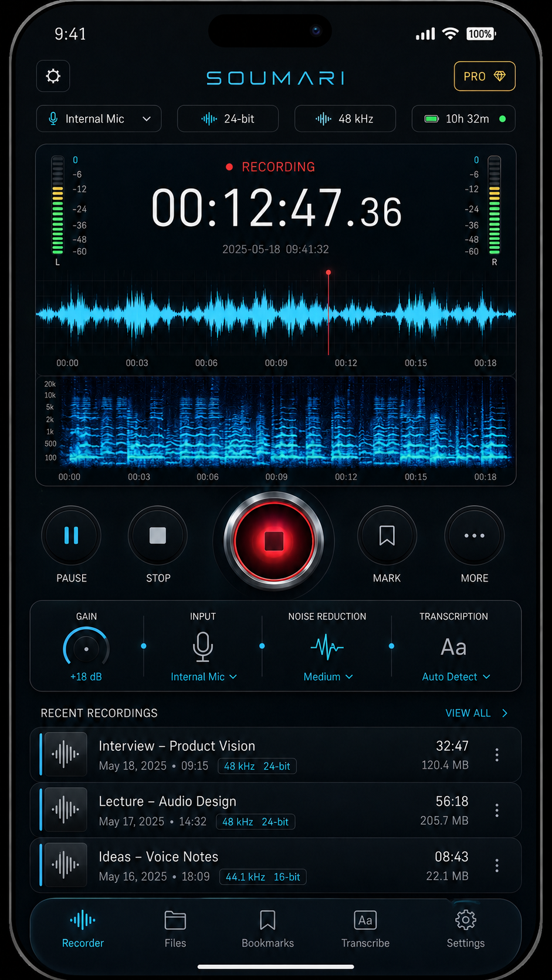
Task: Tap the 10h 32m remaining battery chip
Action: coord(463,119)
